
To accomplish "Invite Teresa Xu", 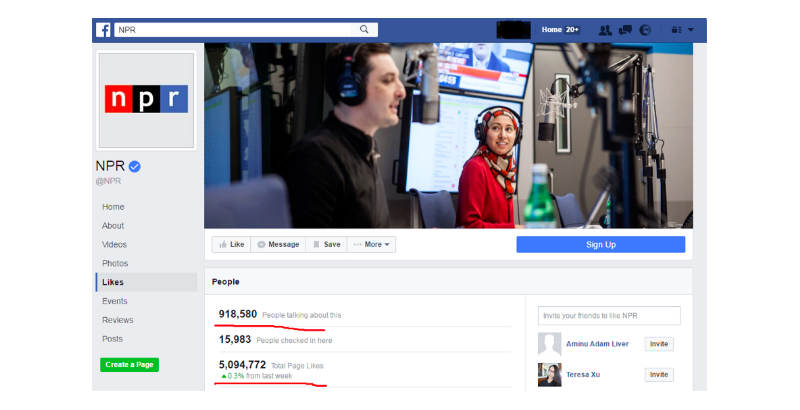I will pos(659,375).
